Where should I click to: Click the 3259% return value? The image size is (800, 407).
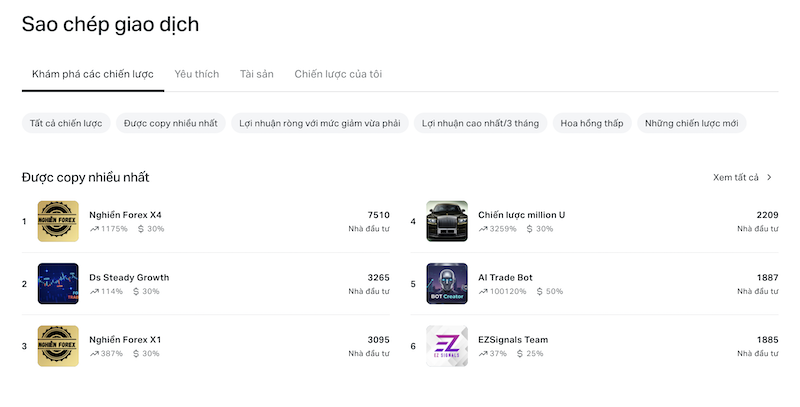(x=503, y=229)
